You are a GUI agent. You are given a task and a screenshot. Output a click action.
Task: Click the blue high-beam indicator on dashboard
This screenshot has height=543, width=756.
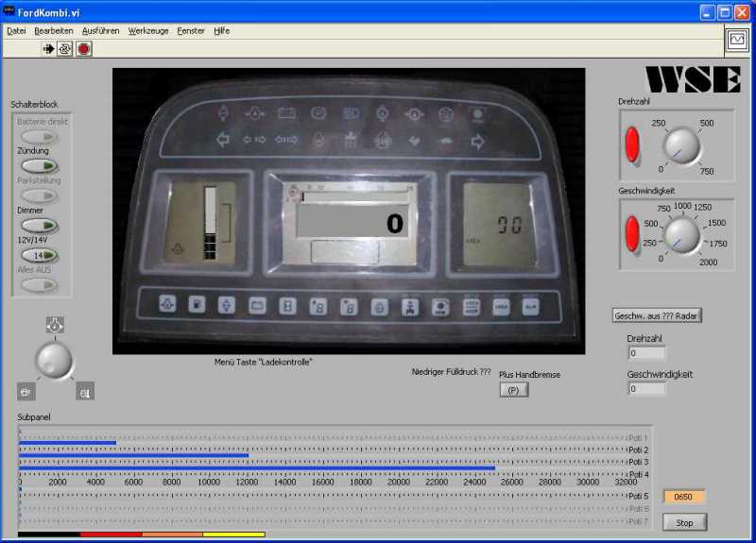click(x=351, y=113)
